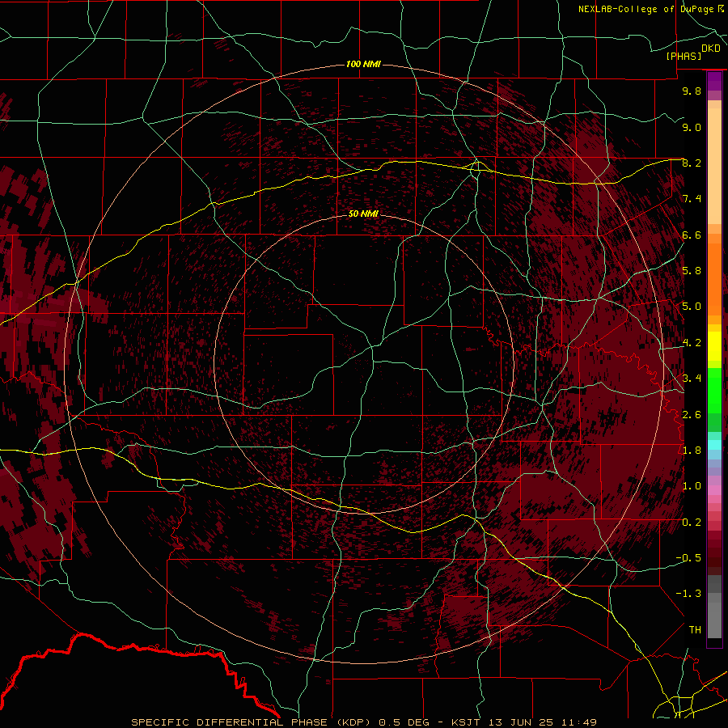Select the 9.0 scale label
This screenshot has height=728, width=728.
pyautogui.click(x=692, y=127)
